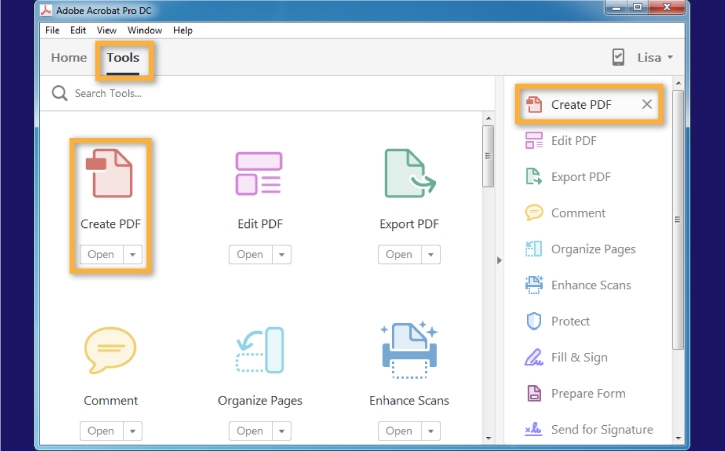This screenshot has height=451, width=725.
Task: Click the Create PDF tool icon
Action: coord(108,173)
